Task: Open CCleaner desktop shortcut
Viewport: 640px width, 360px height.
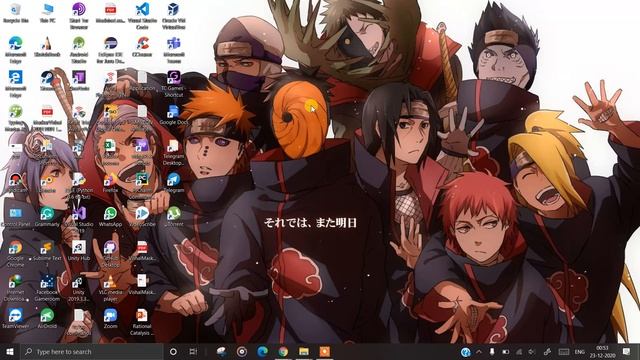Action: pos(142,47)
